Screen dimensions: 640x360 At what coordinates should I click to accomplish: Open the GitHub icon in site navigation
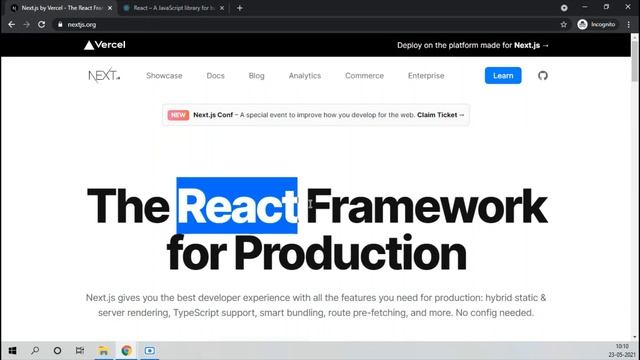point(542,76)
